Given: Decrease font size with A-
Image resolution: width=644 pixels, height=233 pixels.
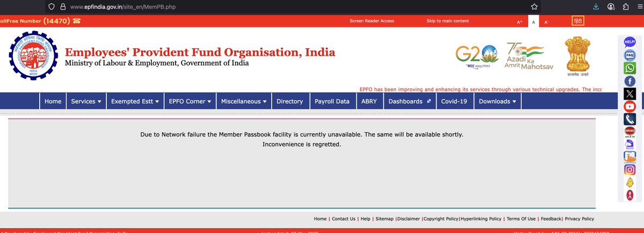Looking at the screenshot, I should pyautogui.click(x=547, y=22).
